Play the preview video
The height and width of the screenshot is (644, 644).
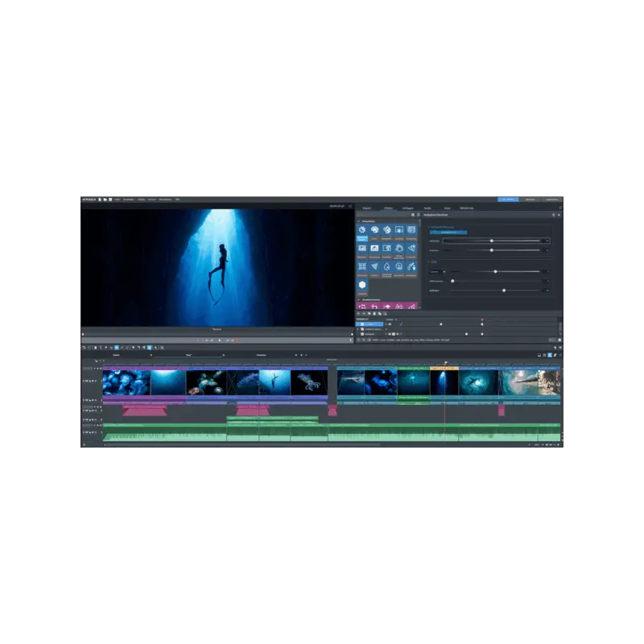(x=220, y=340)
